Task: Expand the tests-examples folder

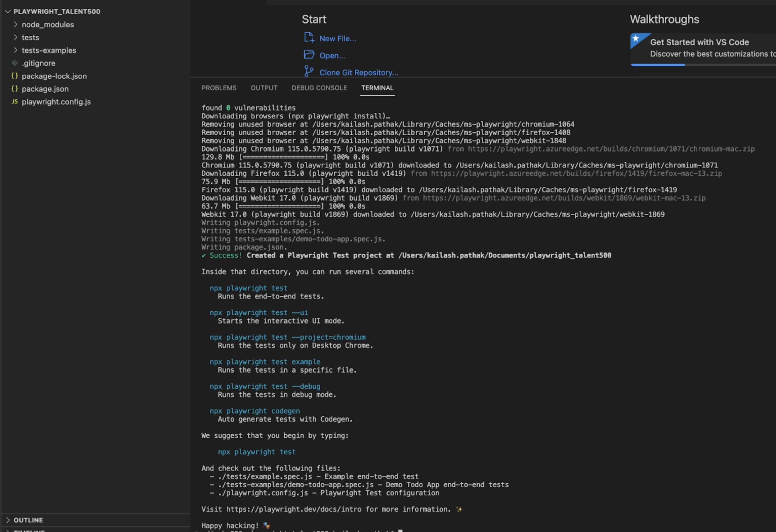Action: click(x=15, y=50)
